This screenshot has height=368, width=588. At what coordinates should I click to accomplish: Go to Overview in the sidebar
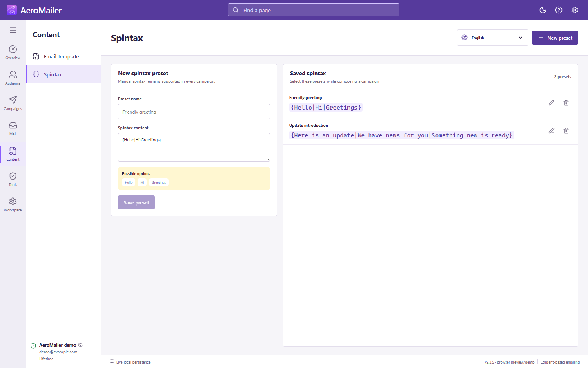coord(13,52)
